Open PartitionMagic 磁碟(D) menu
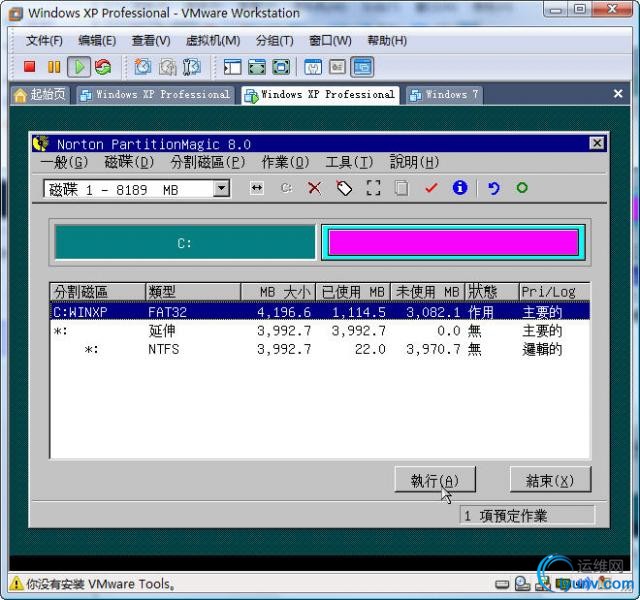 tap(129, 162)
